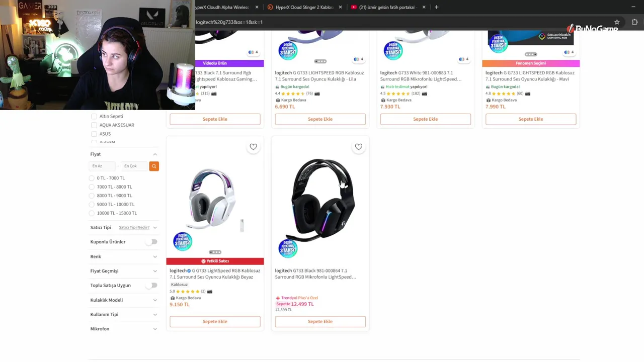Image resolution: width=644 pixels, height=362 pixels.
Task: Add the black G733 headset with Sepete Ekle
Action: point(320,321)
